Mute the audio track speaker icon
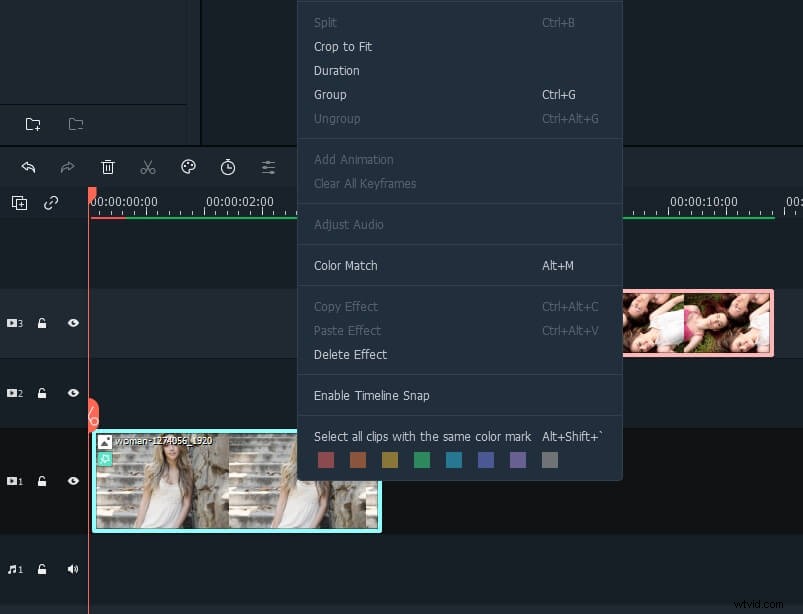This screenshot has width=803, height=614. (72, 568)
